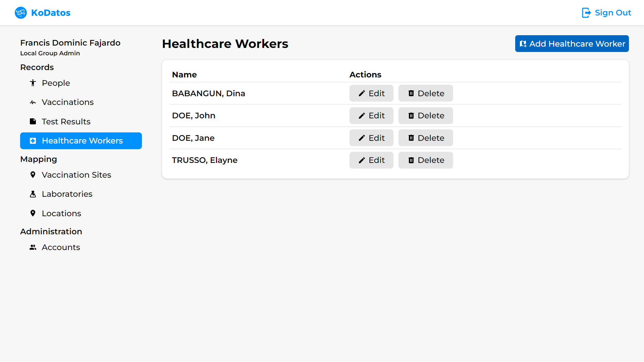Delete the TRUSSO, Elayne entry
This screenshot has width=644, height=362.
(x=425, y=160)
